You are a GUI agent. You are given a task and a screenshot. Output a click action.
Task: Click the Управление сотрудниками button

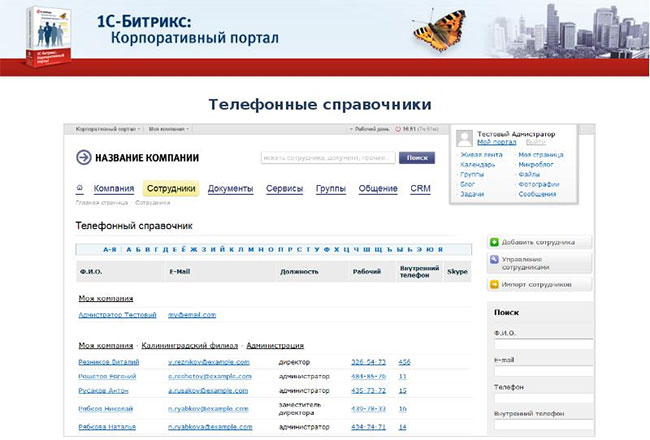tap(539, 263)
